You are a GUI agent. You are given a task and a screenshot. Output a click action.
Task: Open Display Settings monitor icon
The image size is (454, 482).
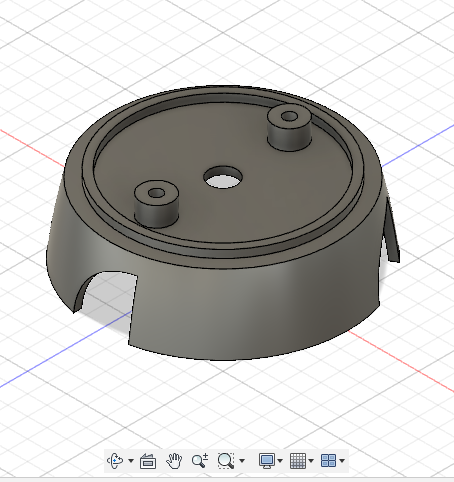click(x=267, y=461)
